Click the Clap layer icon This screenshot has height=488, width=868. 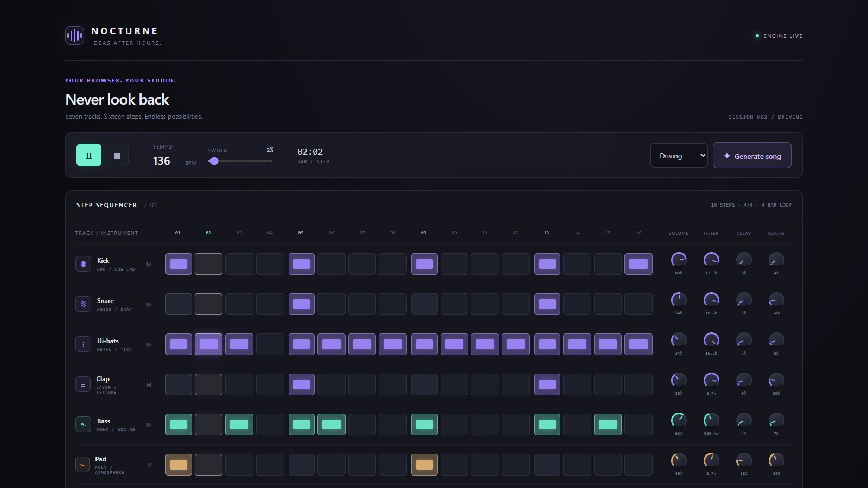[x=83, y=384]
